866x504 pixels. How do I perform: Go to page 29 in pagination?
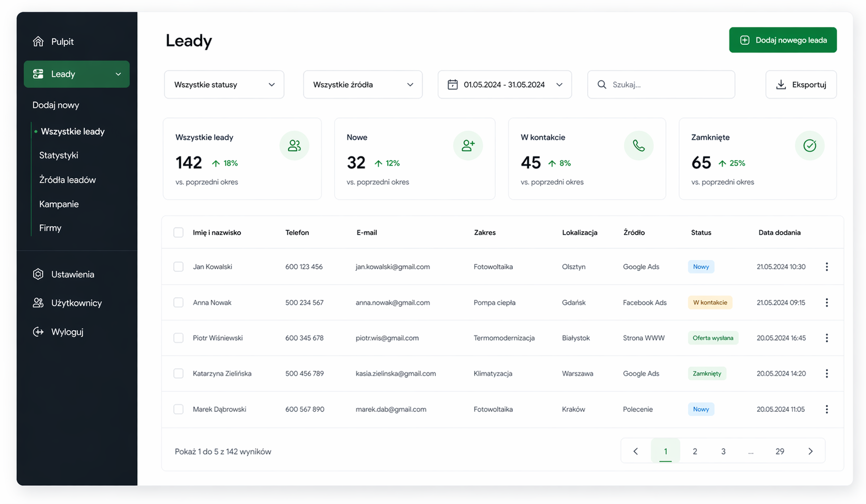pyautogui.click(x=780, y=451)
